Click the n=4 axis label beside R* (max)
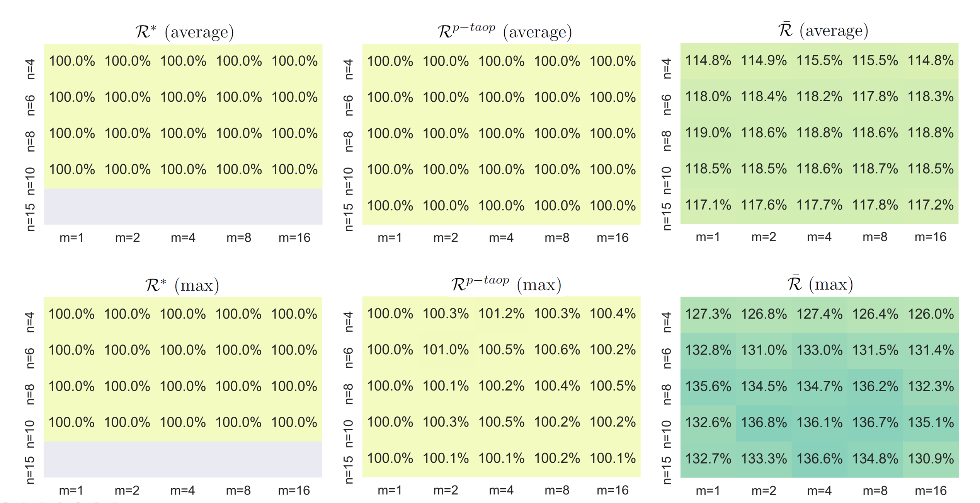This screenshot has height=503, width=980. tap(30, 322)
